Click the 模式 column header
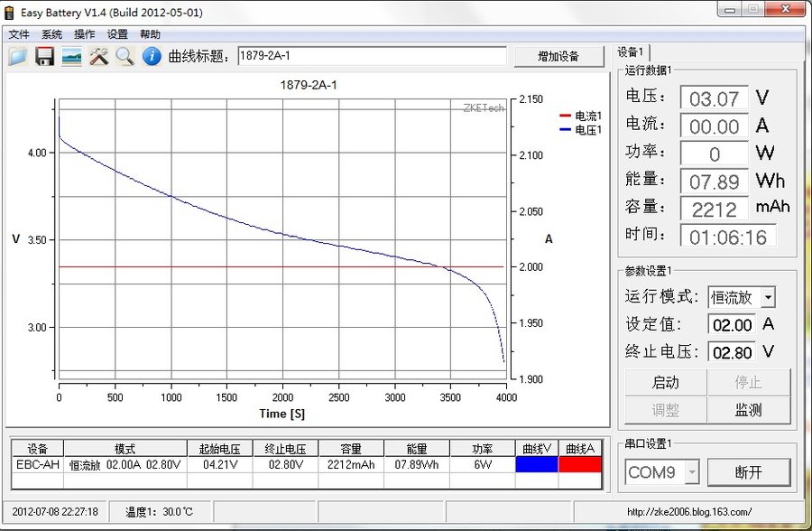 (x=125, y=449)
